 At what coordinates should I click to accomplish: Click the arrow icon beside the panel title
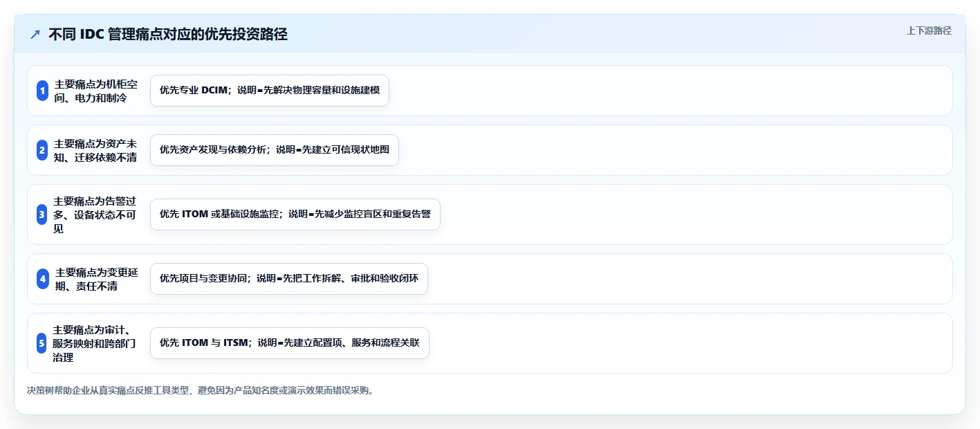(x=35, y=35)
